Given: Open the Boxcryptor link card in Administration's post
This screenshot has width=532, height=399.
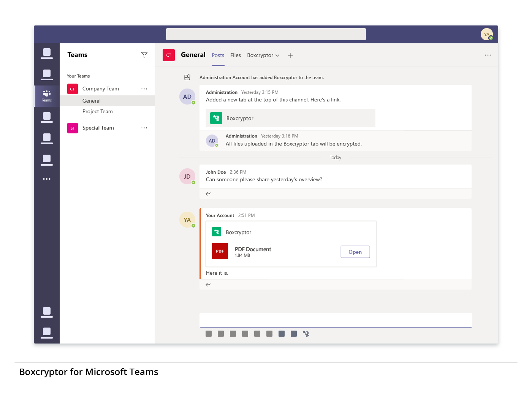Looking at the screenshot, I should point(291,118).
